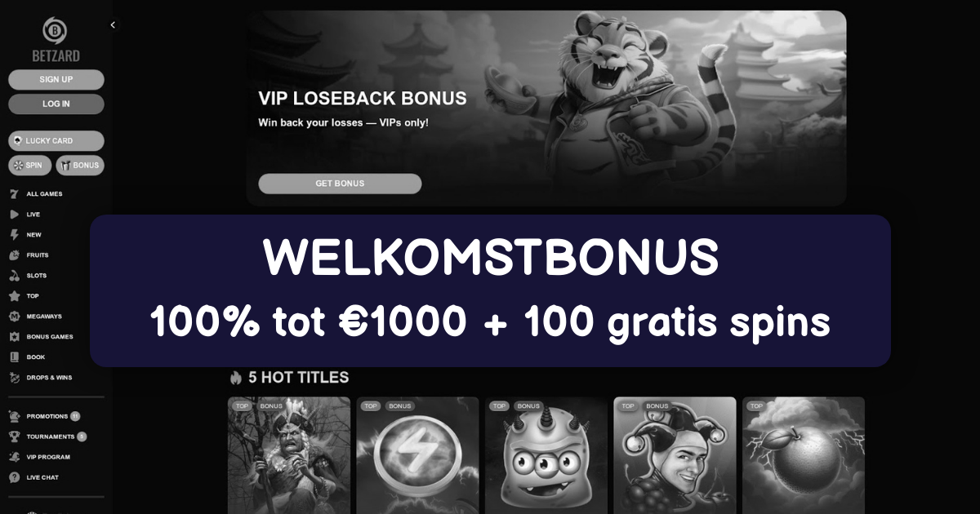
Task: Open the Lucky Card feature
Action: coord(56,141)
